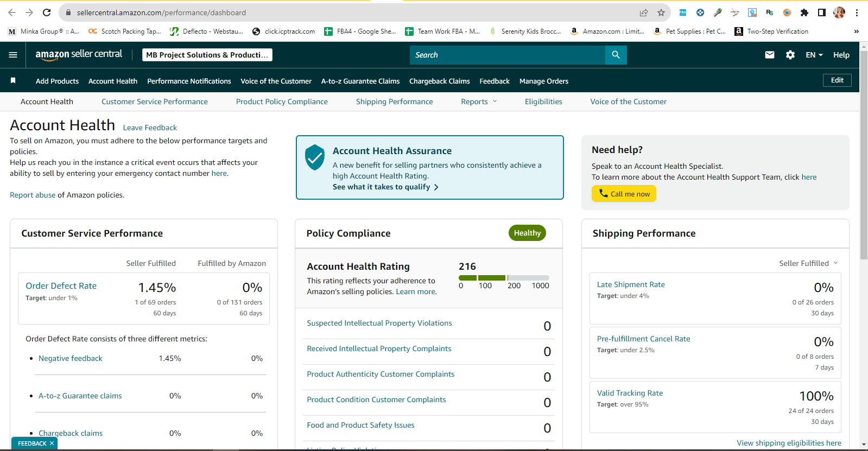
Task: Open A-to-z Guarantee Claims menu item
Action: coord(360,81)
